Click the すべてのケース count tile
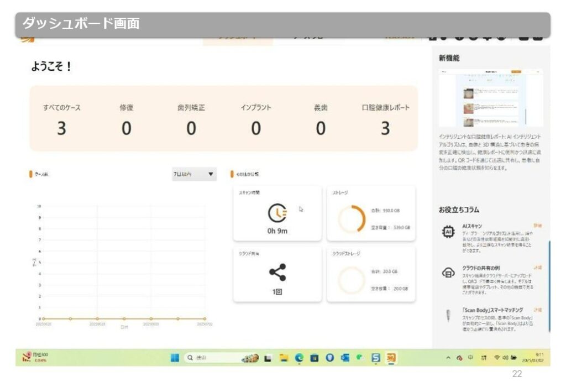566x392 pixels. 61,128
